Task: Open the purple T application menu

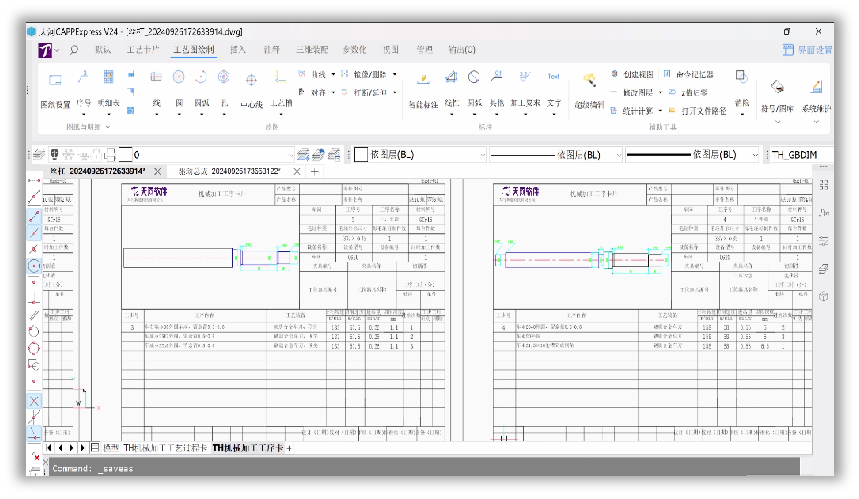Action: pos(45,50)
